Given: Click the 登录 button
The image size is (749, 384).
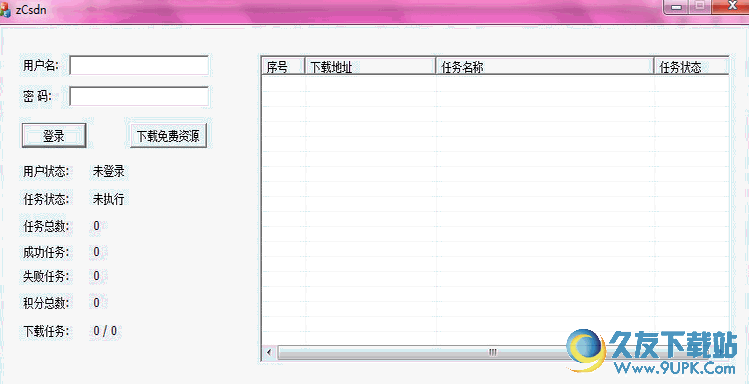Looking at the screenshot, I should pyautogui.click(x=54, y=136).
